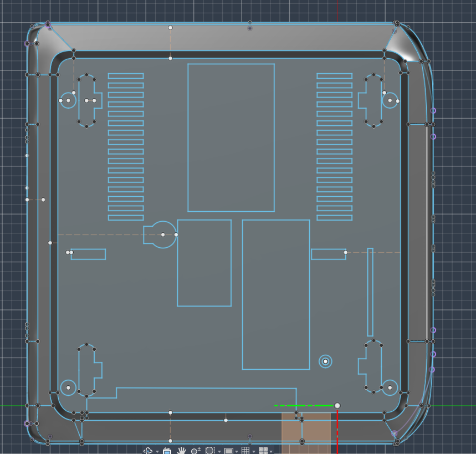
Task: Click the tall narrow vertical rectangle sketch
Action: point(370,292)
